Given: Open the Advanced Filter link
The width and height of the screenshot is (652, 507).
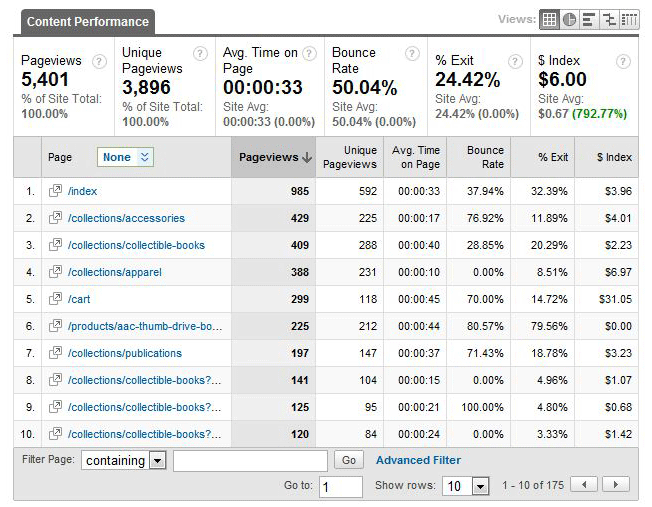Looking at the screenshot, I should [x=418, y=460].
